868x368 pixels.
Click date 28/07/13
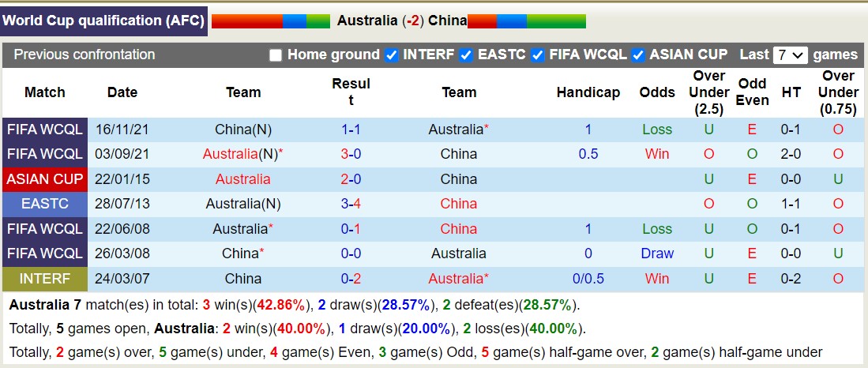pyautogui.click(x=122, y=205)
